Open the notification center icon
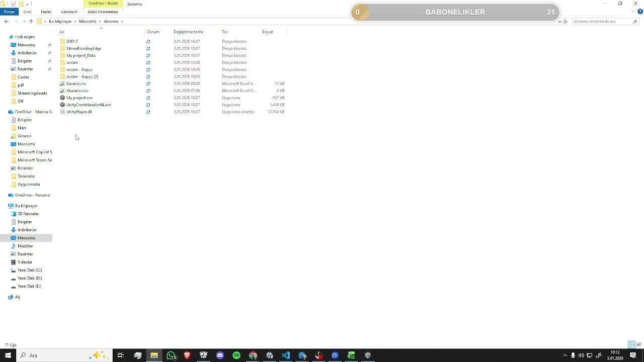Viewport: 644px width, 362px height. coord(633,355)
